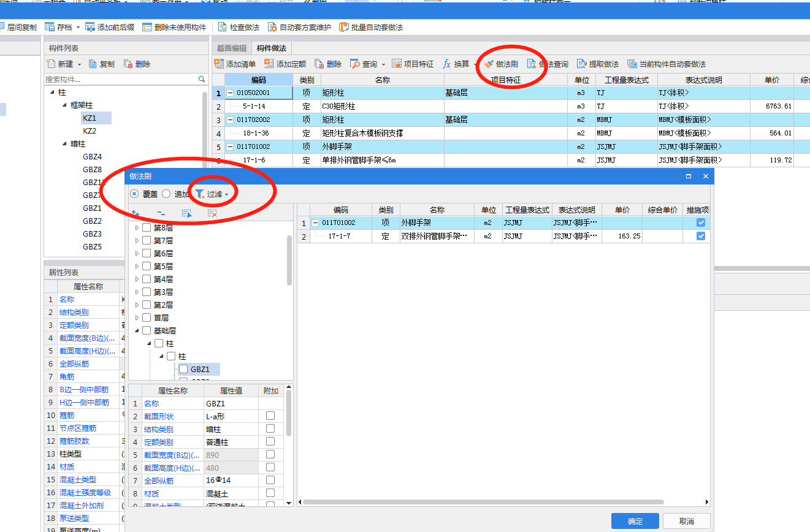810x532 pixels.
Task: Check the 首层 checkbox
Action: pyautogui.click(x=147, y=317)
